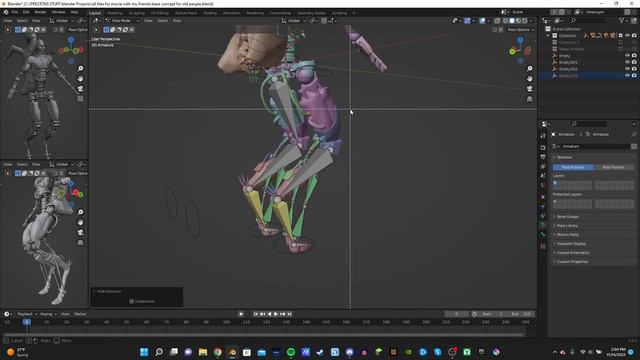Jump to the timeline end frame

289,314
